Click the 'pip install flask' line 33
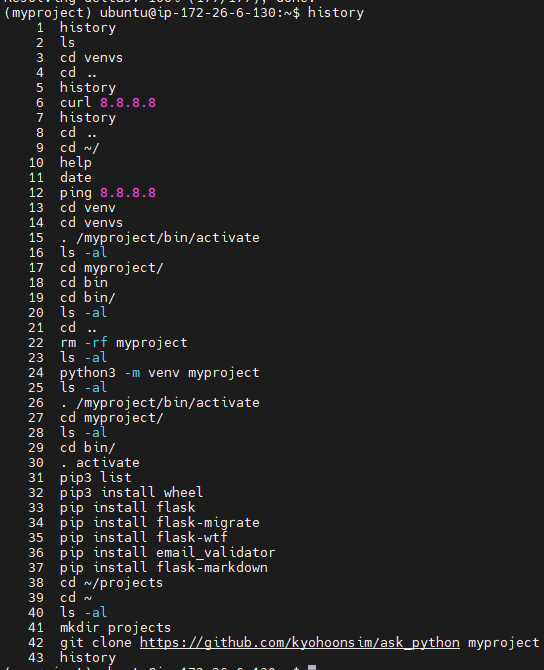The image size is (544, 670). 127,508
